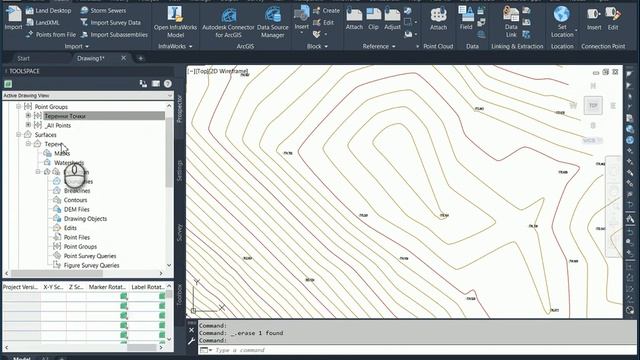Select the Point Files node
Screen dimensions: 640x360
(x=77, y=237)
